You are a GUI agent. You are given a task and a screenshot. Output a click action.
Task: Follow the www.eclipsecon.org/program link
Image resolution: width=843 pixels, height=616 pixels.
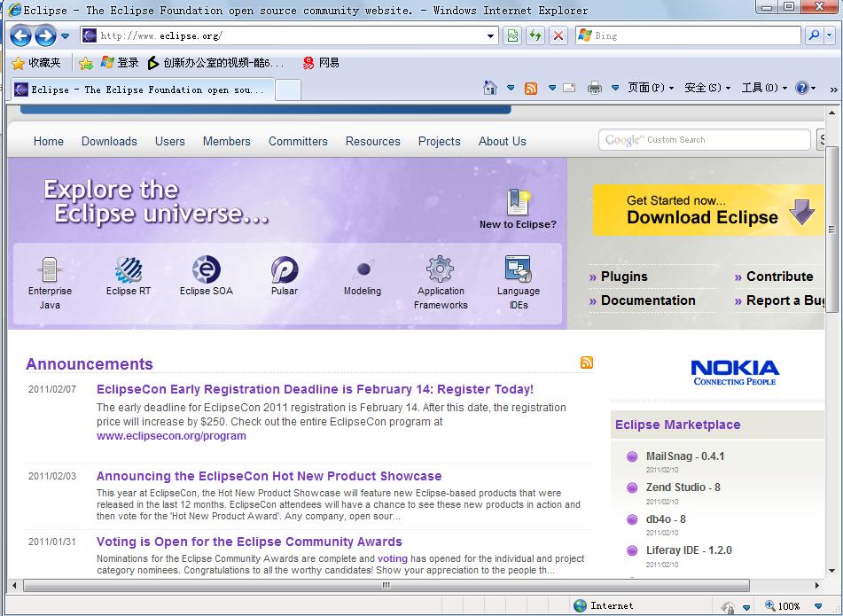tap(171, 436)
